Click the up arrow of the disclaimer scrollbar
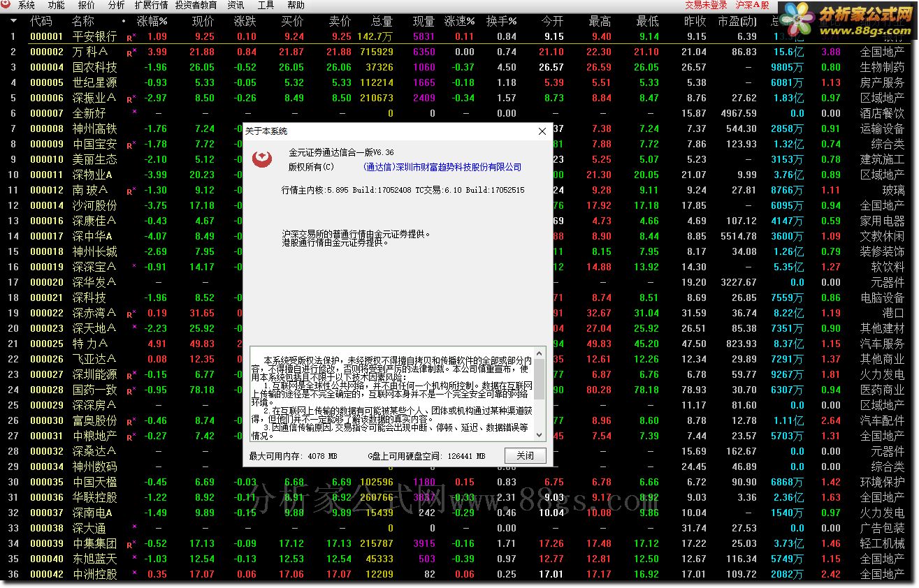Viewport: 919px width, 588px height. [540, 353]
